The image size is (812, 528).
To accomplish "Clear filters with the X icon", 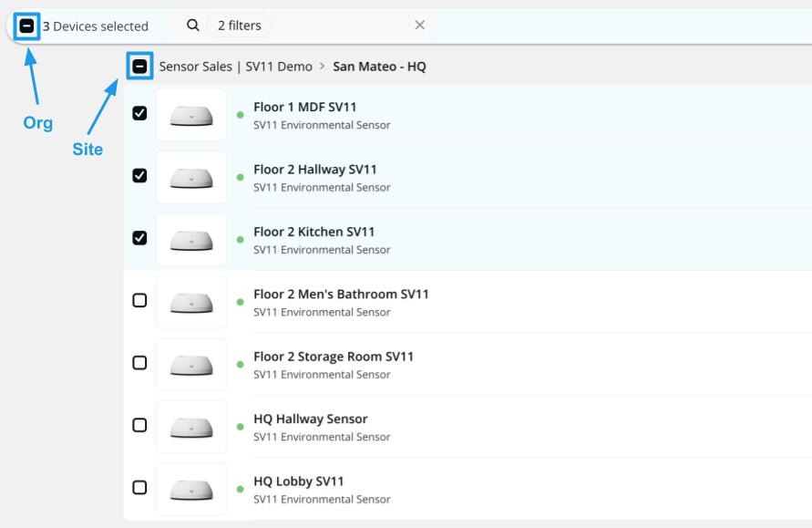I will pos(419,26).
